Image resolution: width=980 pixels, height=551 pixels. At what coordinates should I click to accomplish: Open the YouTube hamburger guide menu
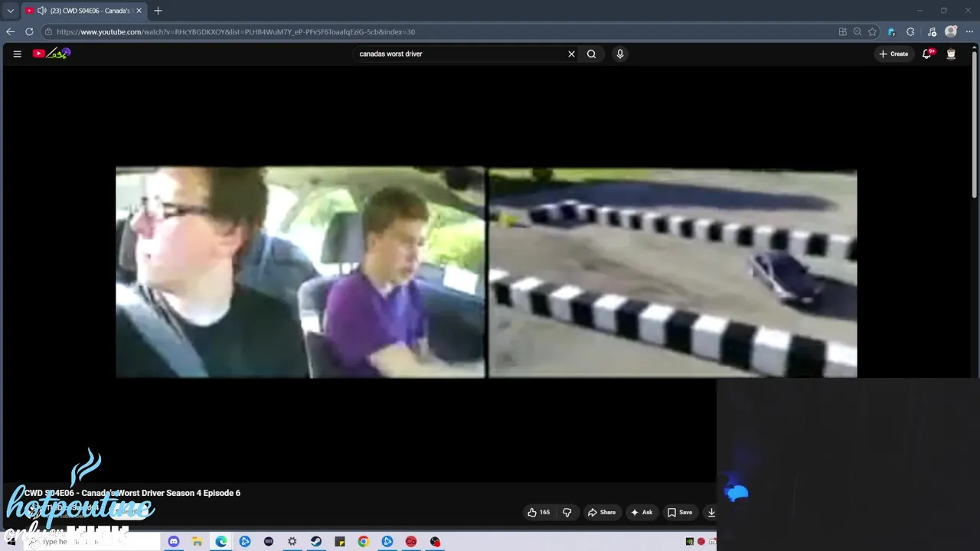(17, 54)
